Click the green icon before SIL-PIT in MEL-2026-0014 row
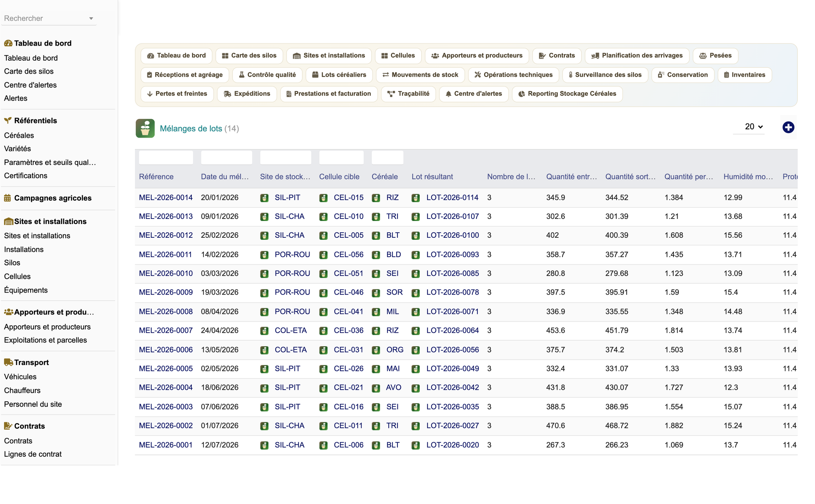The image size is (815, 504). coord(264,198)
